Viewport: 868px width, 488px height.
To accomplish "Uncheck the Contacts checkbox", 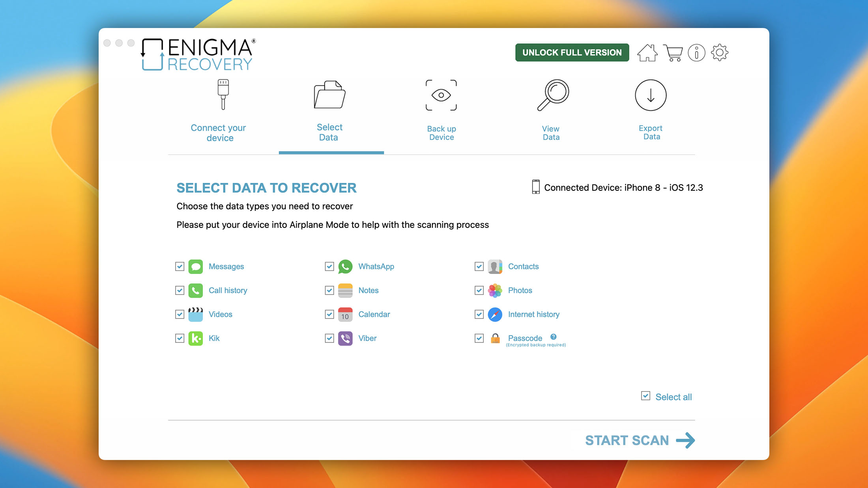I will tap(479, 266).
